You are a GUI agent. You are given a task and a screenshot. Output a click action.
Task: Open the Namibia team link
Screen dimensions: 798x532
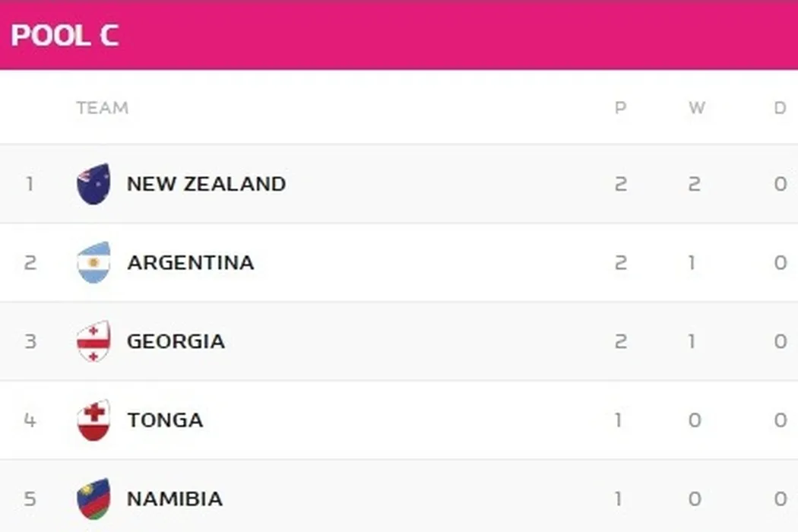coord(174,499)
